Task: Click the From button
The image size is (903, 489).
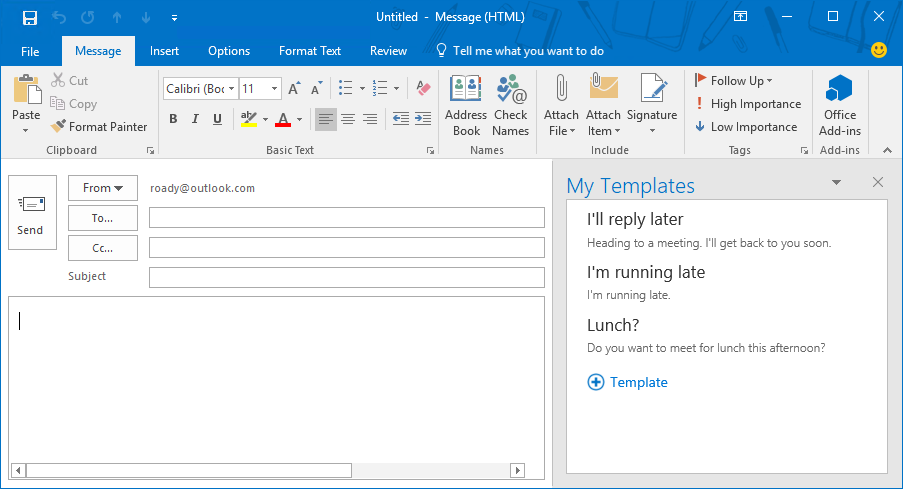Action: 103,188
